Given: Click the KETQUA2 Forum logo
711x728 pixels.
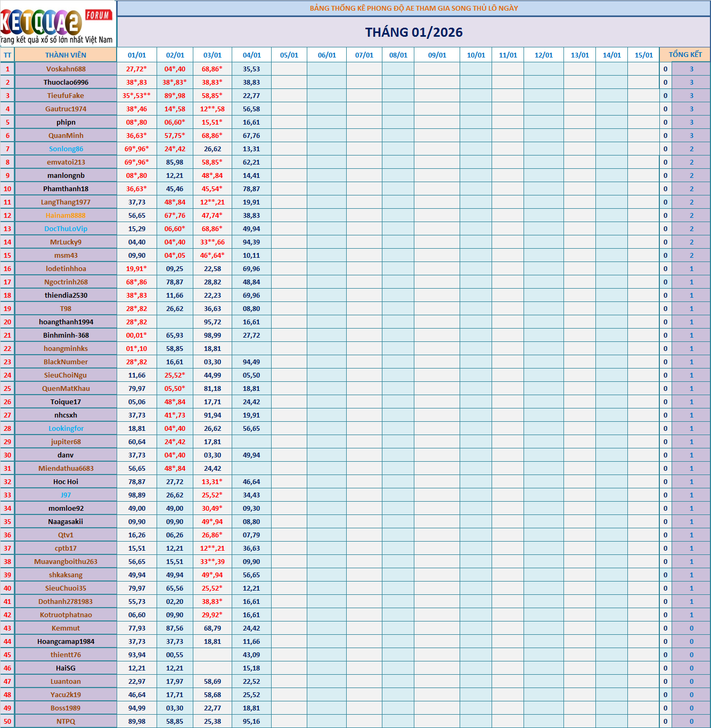Looking at the screenshot, I should tap(58, 24).
